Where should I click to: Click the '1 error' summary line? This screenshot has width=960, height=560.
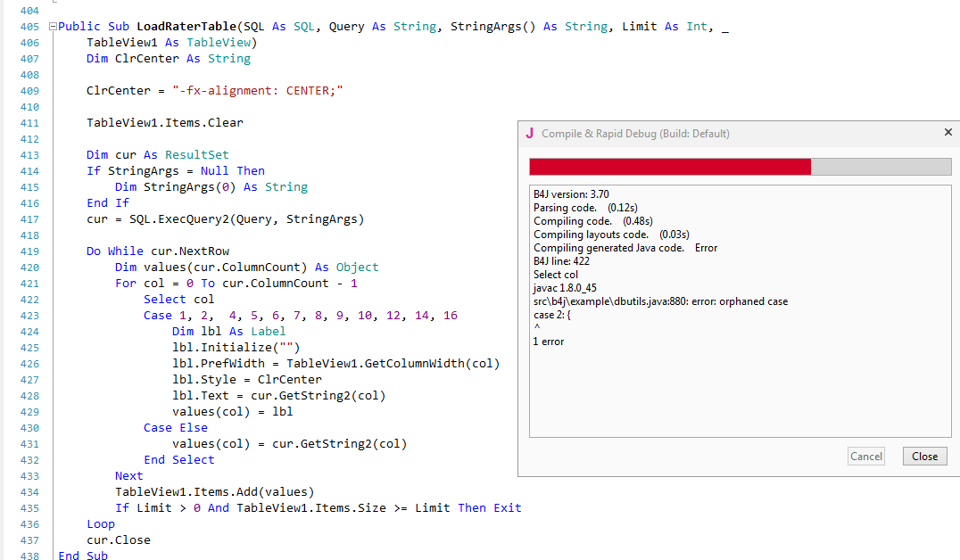(549, 342)
